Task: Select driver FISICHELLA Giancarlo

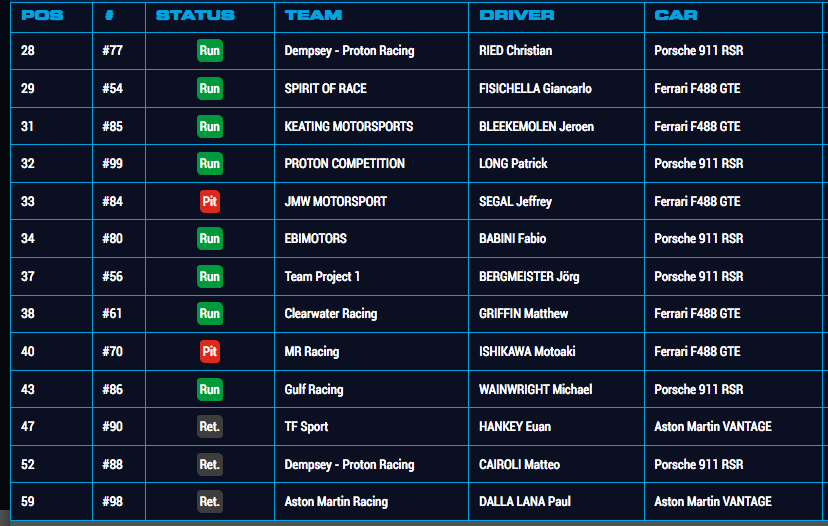Action: pos(535,89)
